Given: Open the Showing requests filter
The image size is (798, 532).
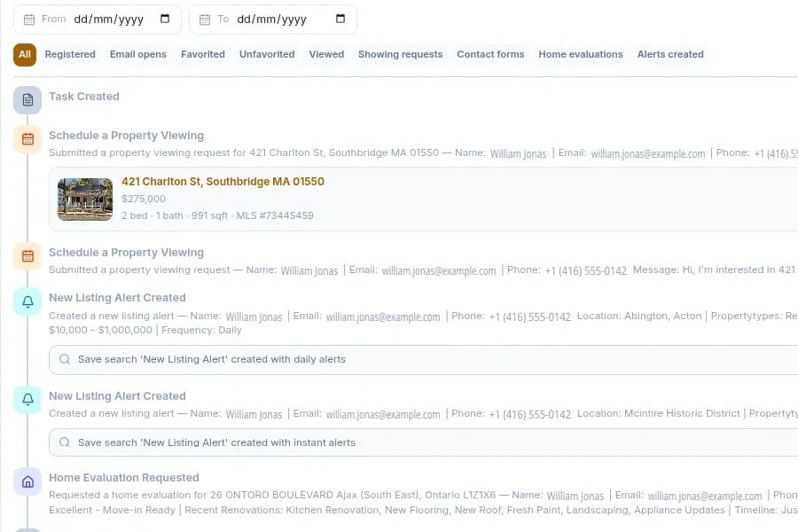Looking at the screenshot, I should tap(400, 54).
